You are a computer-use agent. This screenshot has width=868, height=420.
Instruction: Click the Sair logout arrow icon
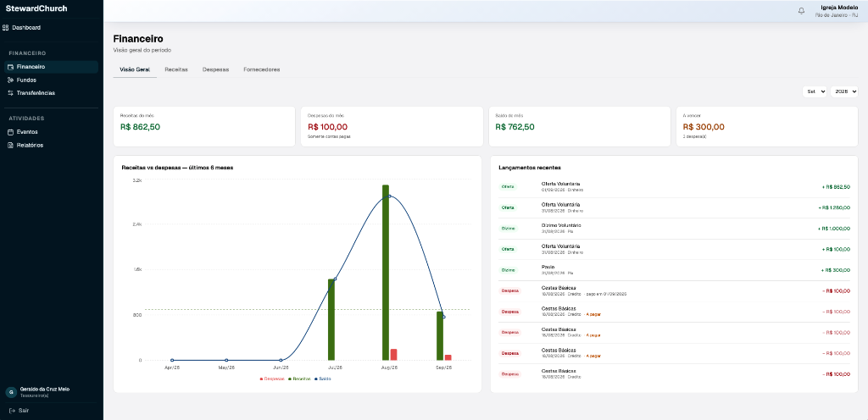tap(12, 411)
